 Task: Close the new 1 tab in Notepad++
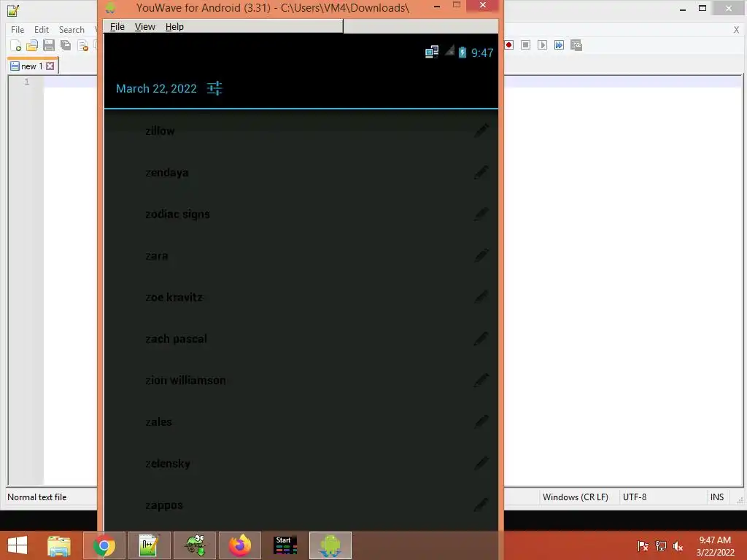pyautogui.click(x=50, y=66)
